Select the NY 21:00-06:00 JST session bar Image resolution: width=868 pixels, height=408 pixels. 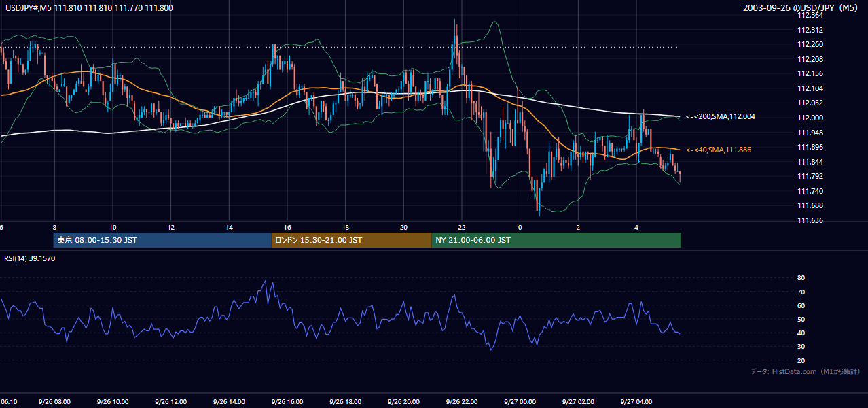point(556,240)
